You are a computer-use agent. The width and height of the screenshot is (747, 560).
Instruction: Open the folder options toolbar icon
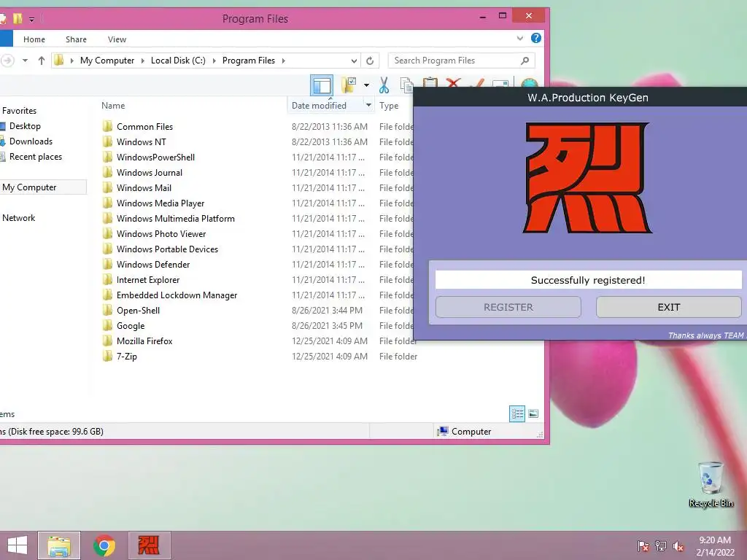coord(349,85)
